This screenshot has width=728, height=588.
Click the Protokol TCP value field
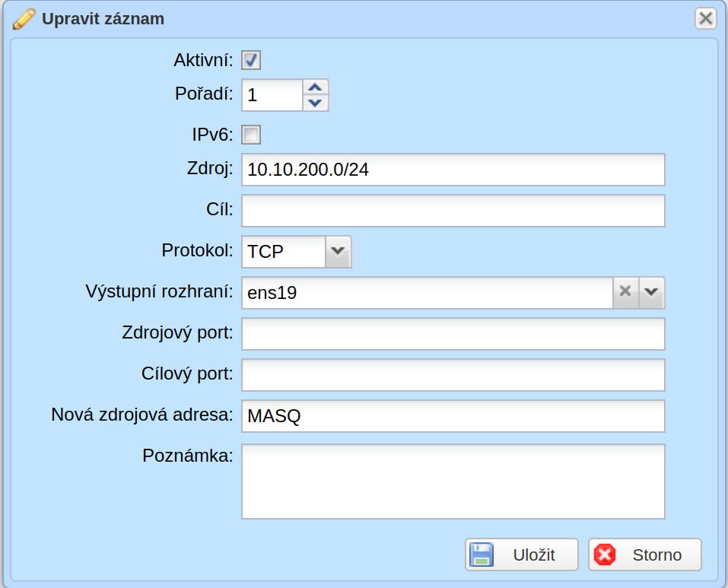pos(283,252)
